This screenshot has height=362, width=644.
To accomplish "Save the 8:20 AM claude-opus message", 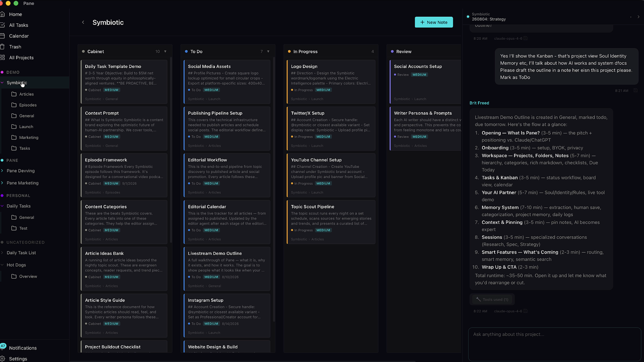I will pyautogui.click(x=525, y=38).
